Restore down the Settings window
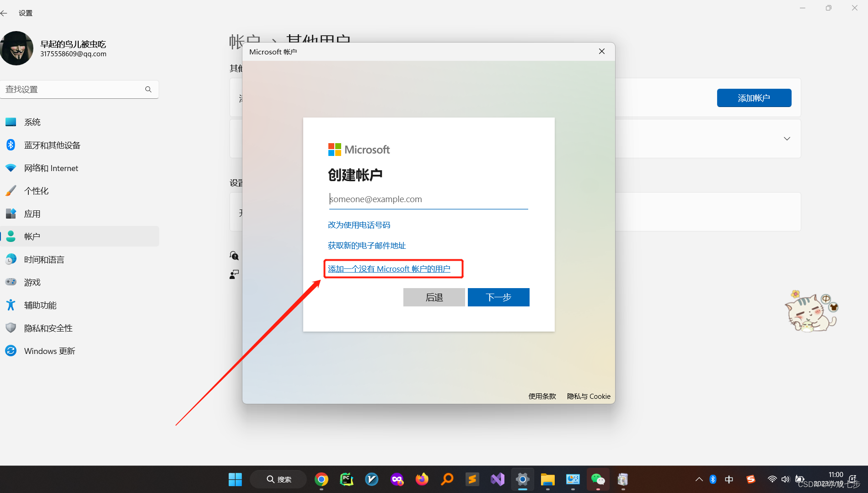The height and width of the screenshot is (493, 868). pos(829,8)
